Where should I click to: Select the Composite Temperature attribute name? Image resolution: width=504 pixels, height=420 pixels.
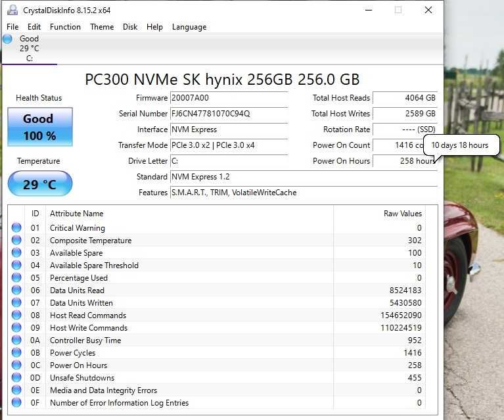pyautogui.click(x=91, y=240)
